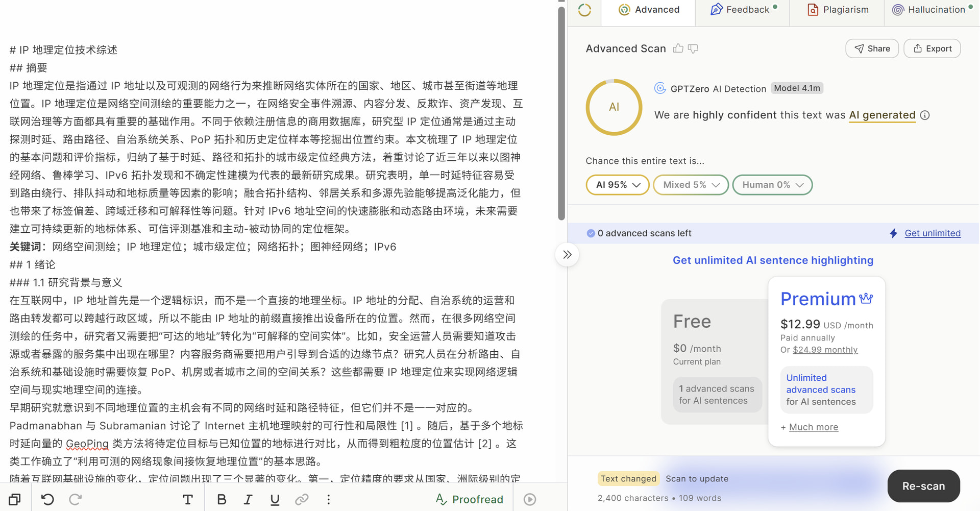Image resolution: width=980 pixels, height=511 pixels.
Task: Click the Re-scan button
Action: [x=923, y=486]
